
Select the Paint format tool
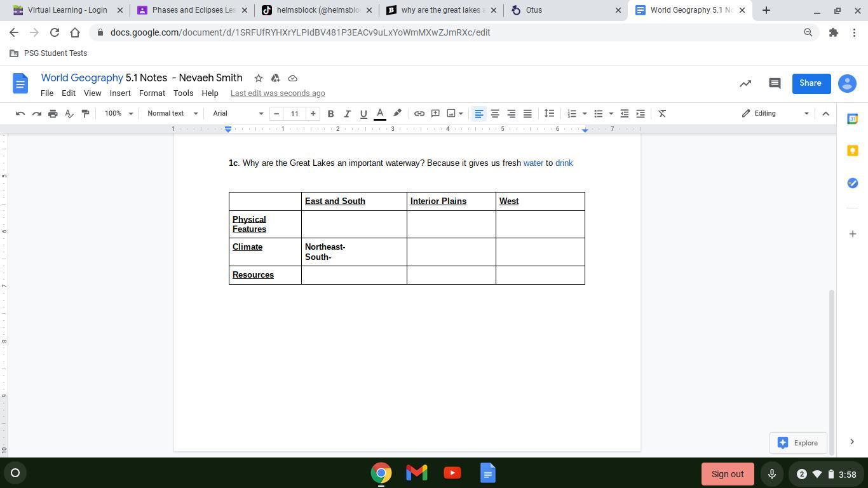point(85,114)
